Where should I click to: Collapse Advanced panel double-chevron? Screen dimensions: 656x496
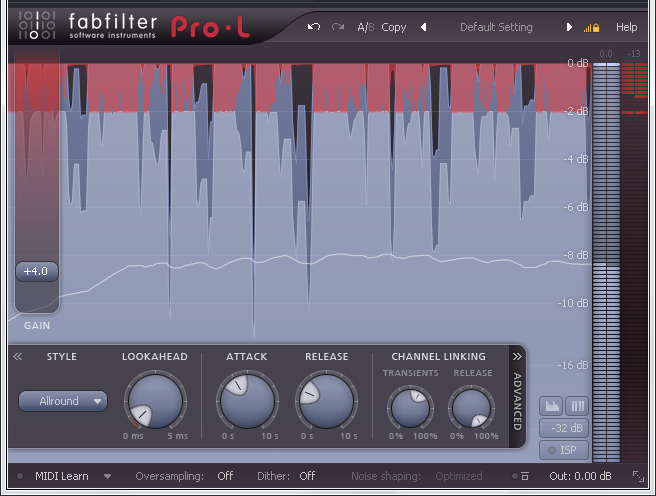click(x=517, y=356)
